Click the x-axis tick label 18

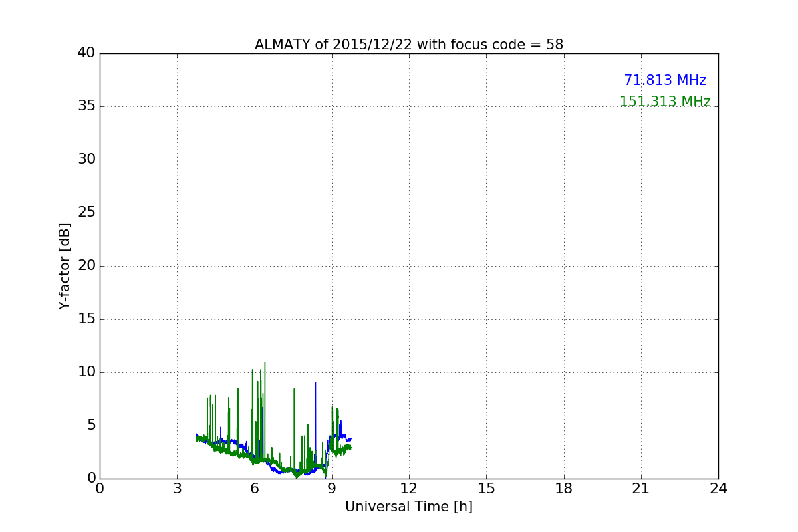(564, 489)
